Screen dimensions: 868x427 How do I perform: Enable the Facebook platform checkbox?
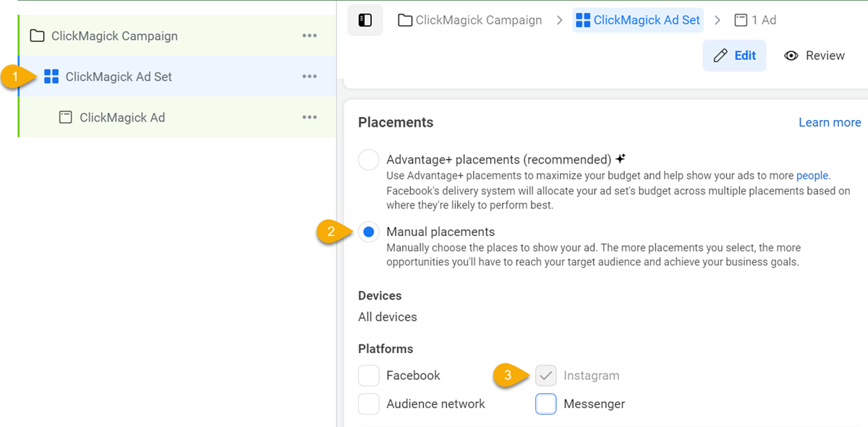coord(369,376)
